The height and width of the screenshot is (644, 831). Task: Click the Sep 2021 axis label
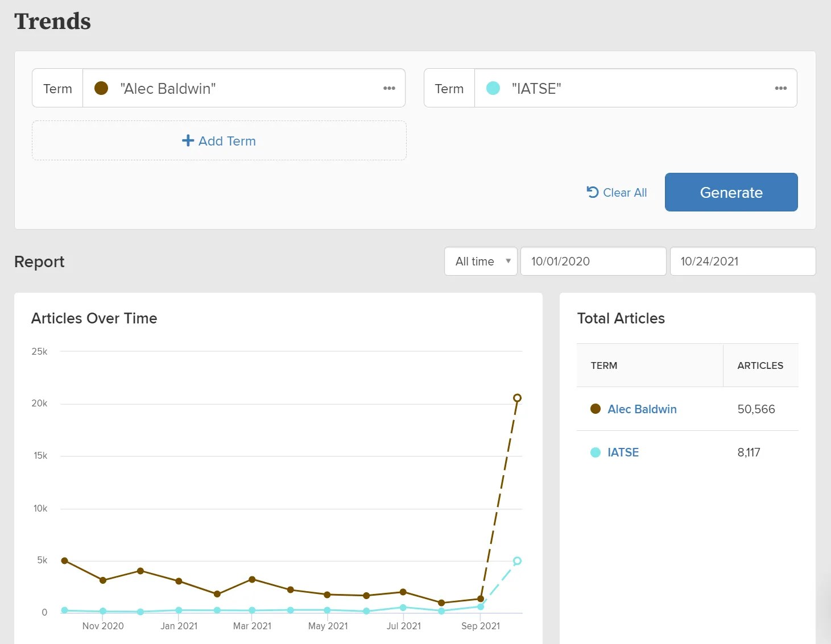[481, 626]
